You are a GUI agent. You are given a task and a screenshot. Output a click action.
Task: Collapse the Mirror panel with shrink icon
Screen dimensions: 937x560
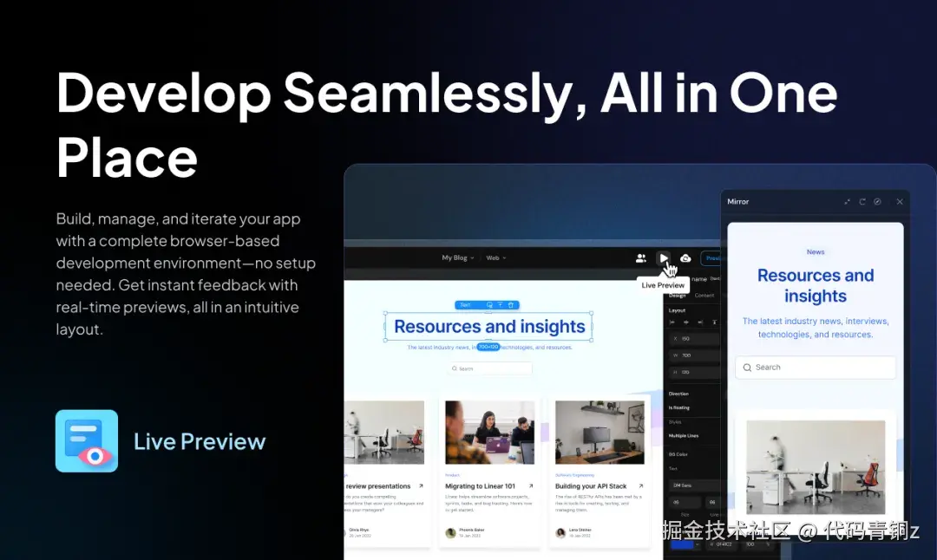[x=847, y=202]
